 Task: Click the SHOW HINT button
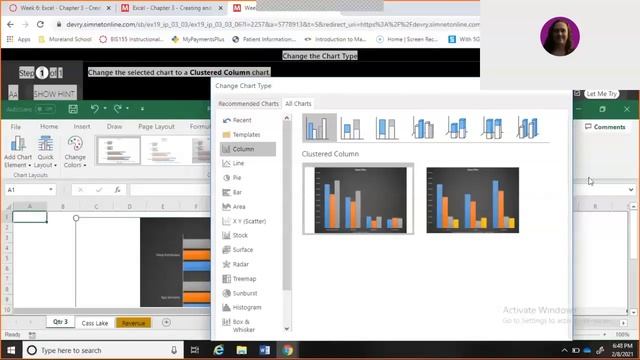[x=54, y=94]
